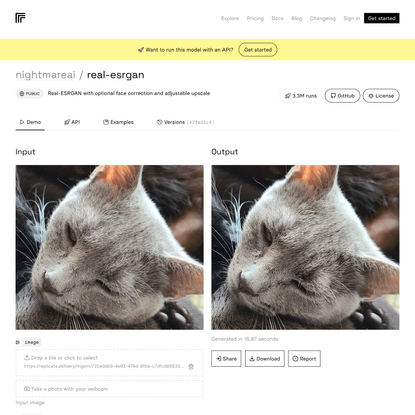Open the Versions tab

(185, 122)
